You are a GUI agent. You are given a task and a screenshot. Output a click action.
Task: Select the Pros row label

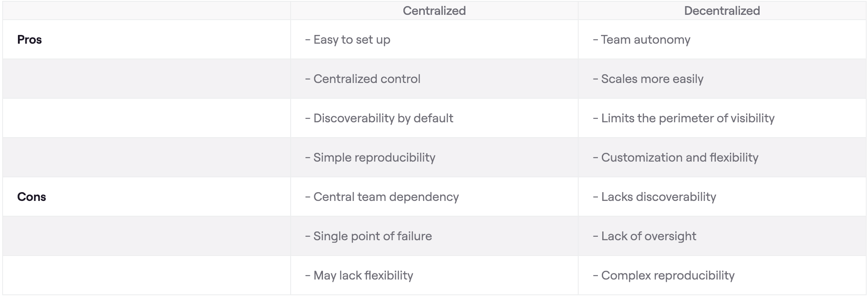[x=30, y=40]
